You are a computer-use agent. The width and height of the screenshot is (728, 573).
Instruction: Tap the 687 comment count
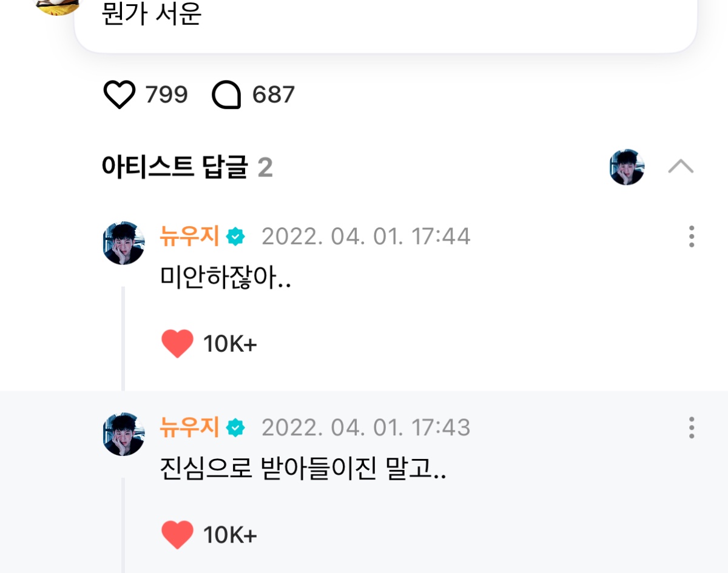click(274, 95)
